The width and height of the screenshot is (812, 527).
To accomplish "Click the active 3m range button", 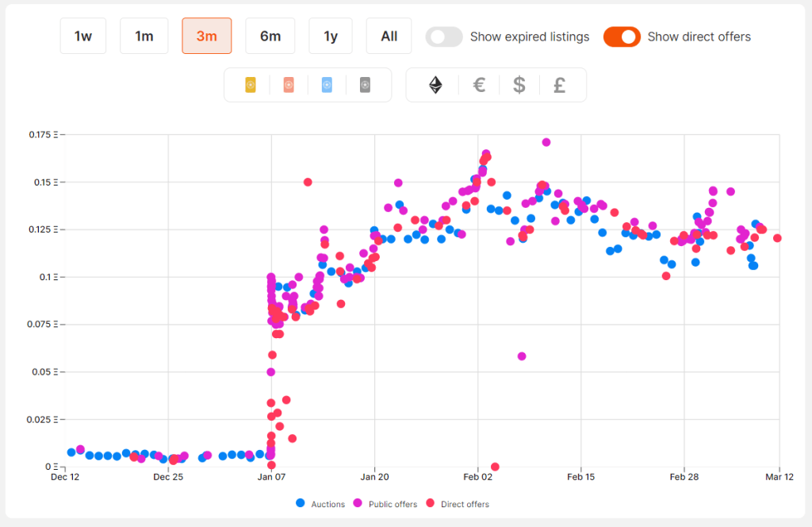I will 207,37.
